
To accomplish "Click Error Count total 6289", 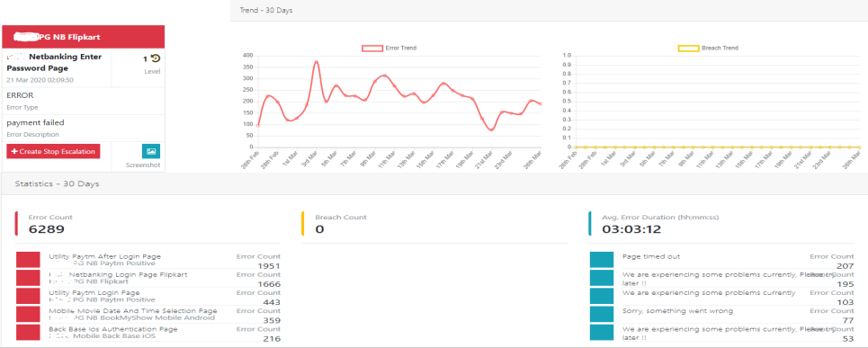I will pos(47,229).
